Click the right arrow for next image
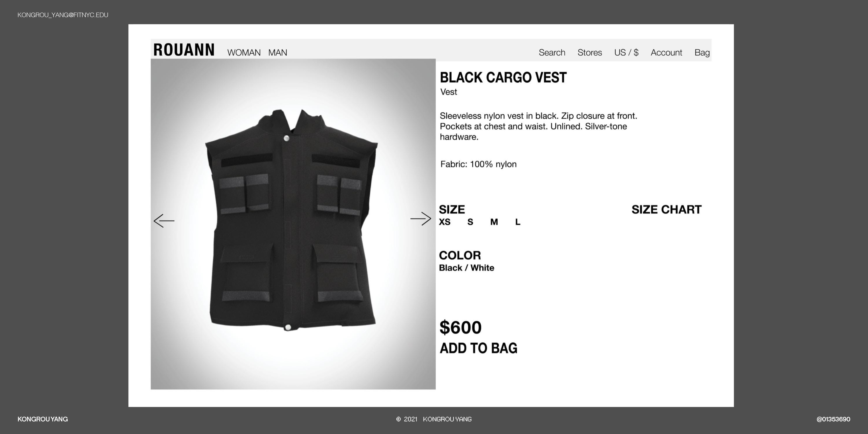 [420, 219]
